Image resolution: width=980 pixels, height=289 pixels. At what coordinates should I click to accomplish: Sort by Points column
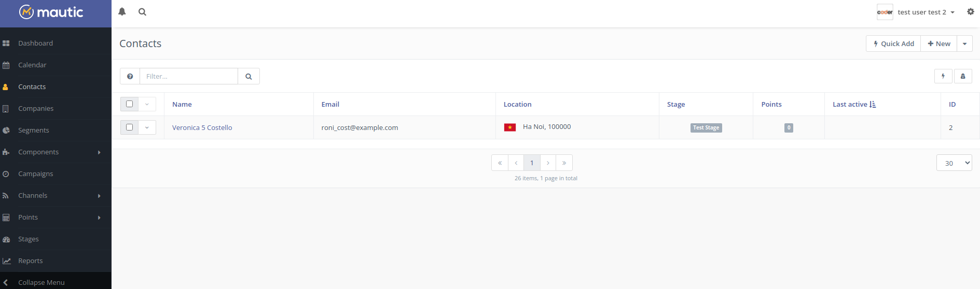pos(771,104)
